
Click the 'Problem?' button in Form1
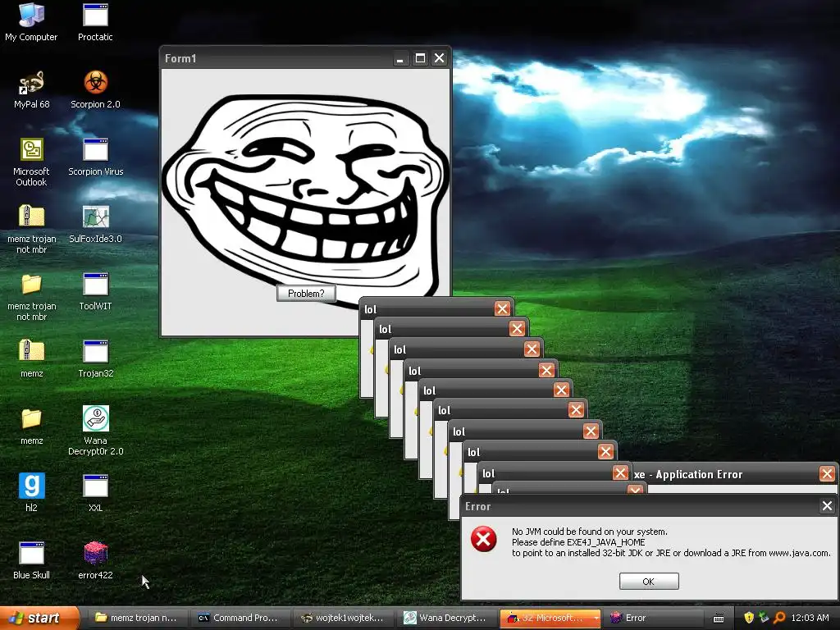pos(306,294)
